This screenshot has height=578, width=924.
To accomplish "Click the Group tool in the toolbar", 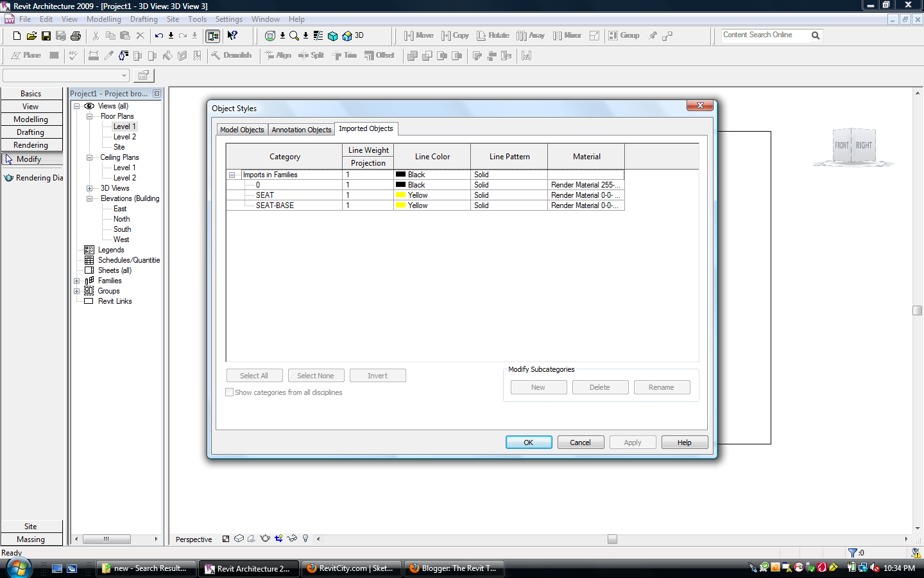I will tap(624, 36).
